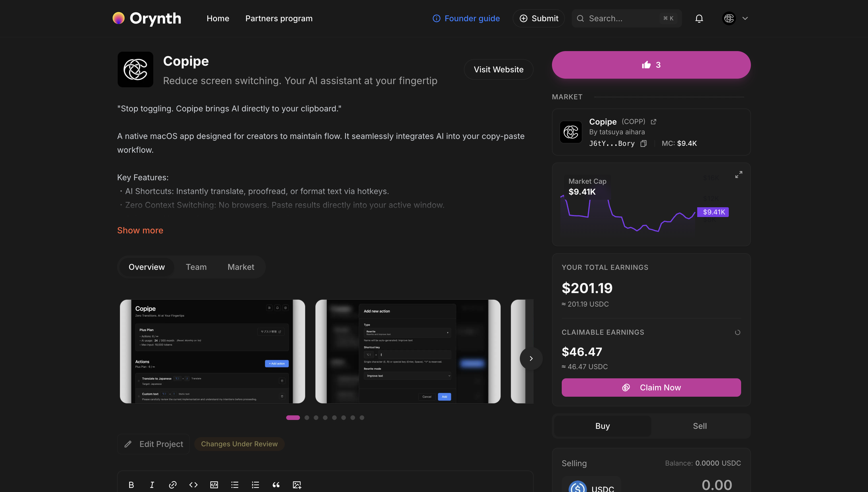
Task: Switch to the Sell toggle
Action: tap(700, 426)
